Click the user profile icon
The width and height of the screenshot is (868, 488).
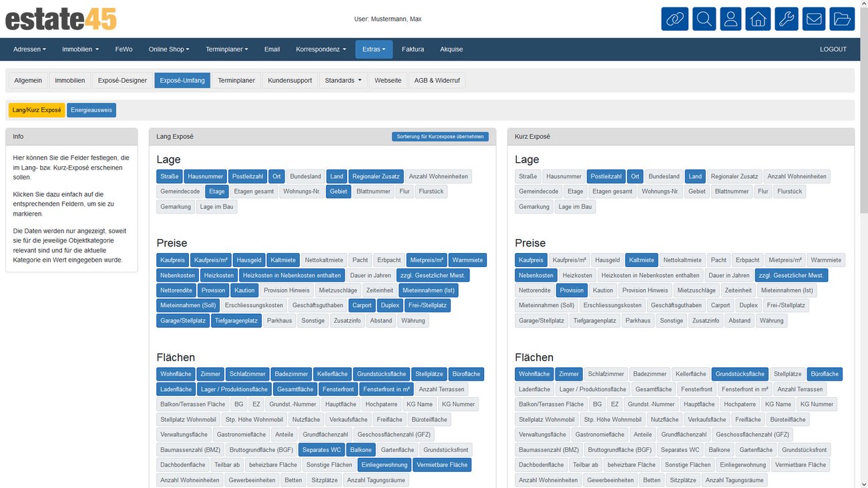[730, 19]
